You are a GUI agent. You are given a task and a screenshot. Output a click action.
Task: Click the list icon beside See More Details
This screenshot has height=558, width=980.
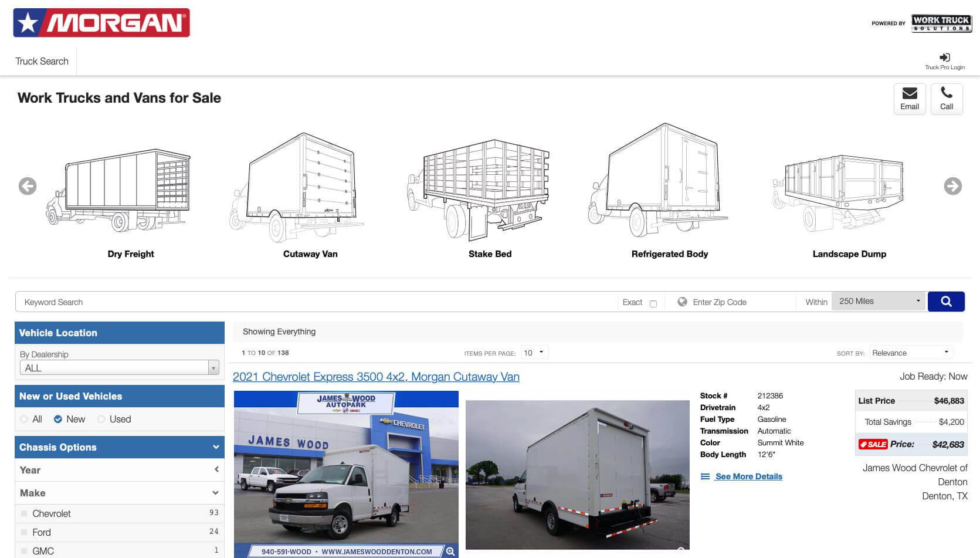tap(705, 476)
